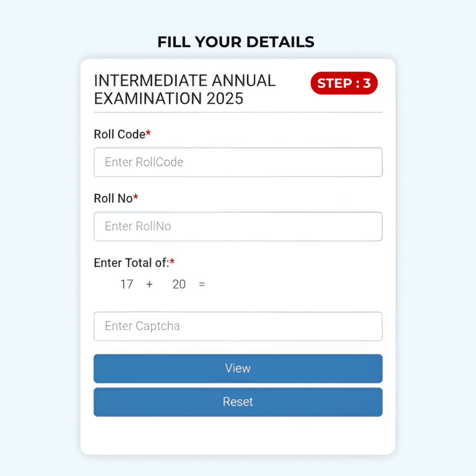
Task: Click the equals sign in captcha
Action: [202, 284]
